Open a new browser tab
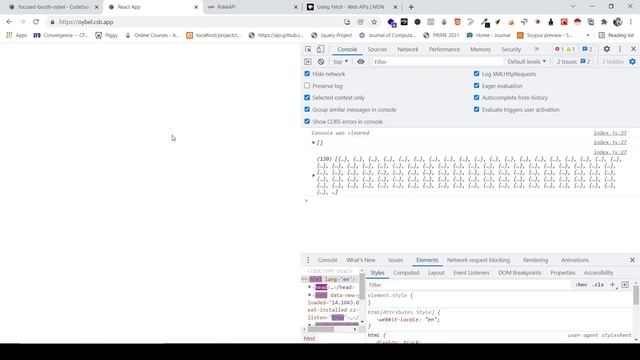 click(x=411, y=7)
